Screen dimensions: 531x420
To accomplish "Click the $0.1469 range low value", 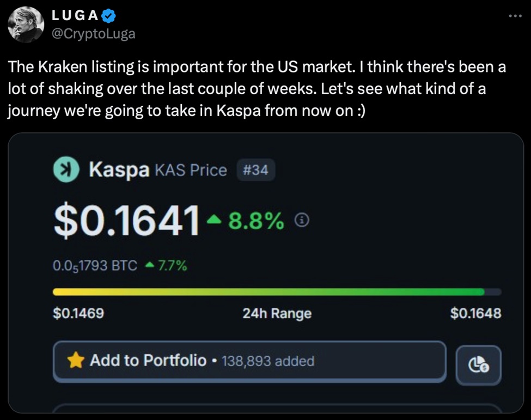I will (78, 313).
